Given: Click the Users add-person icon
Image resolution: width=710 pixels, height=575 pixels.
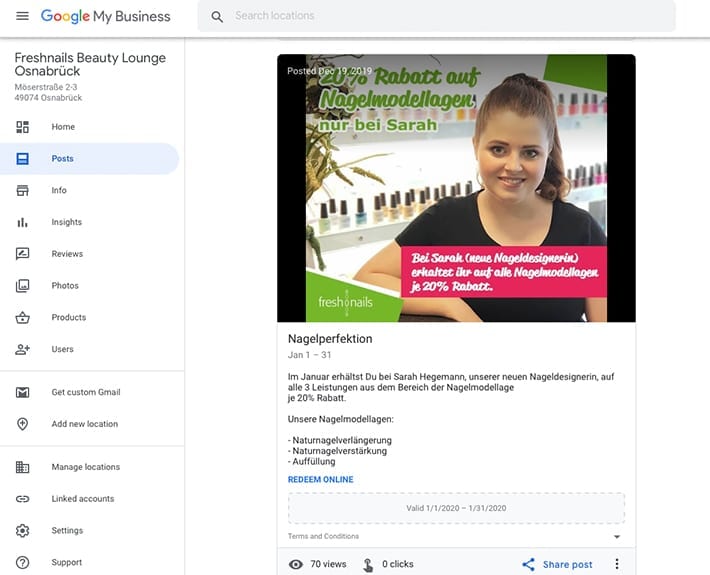Looking at the screenshot, I should click(x=22, y=349).
